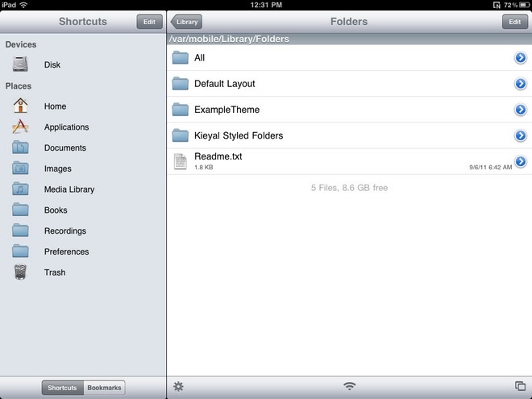Open settings gear in bottom toolbar

(x=178, y=386)
